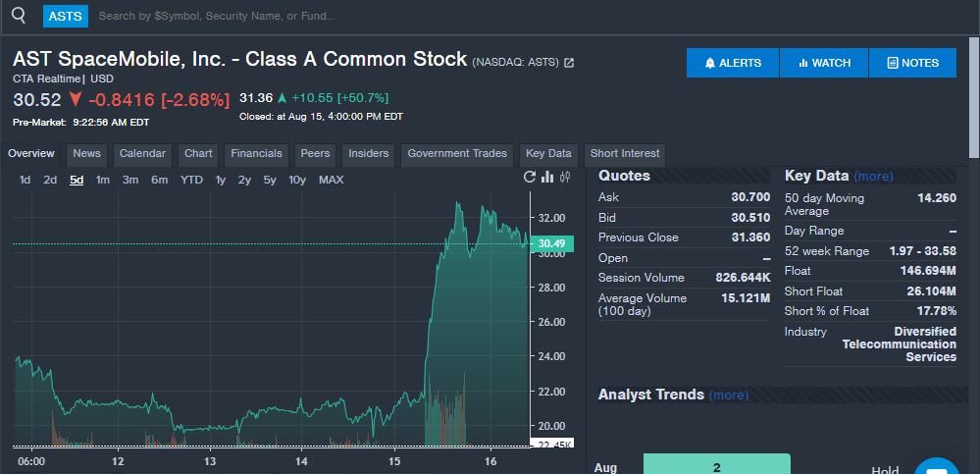Click the 30.49 price marker on chart
The image size is (980, 474).
coord(551,244)
